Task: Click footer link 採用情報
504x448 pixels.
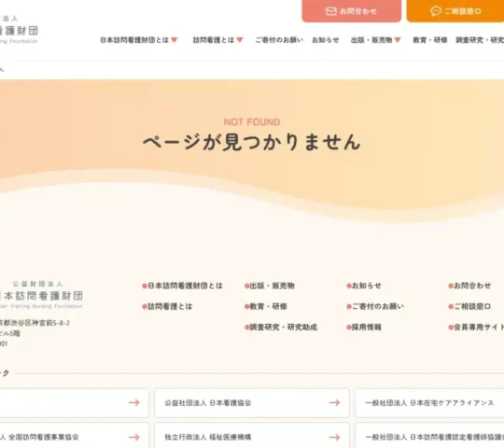Action: pos(364,328)
